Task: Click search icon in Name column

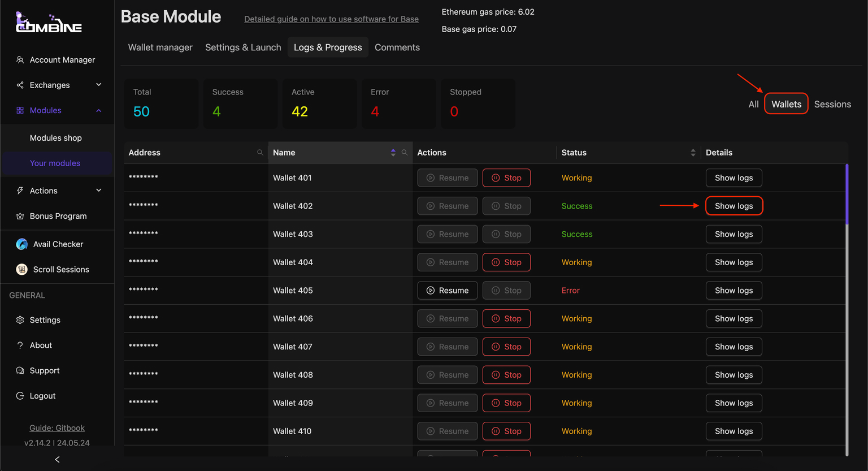Action: pos(405,153)
